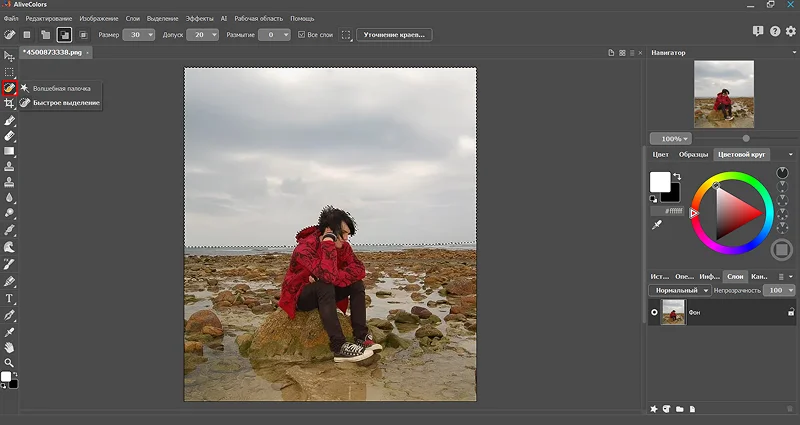
Task: Select the Smudge wave tool
Action: click(9, 247)
